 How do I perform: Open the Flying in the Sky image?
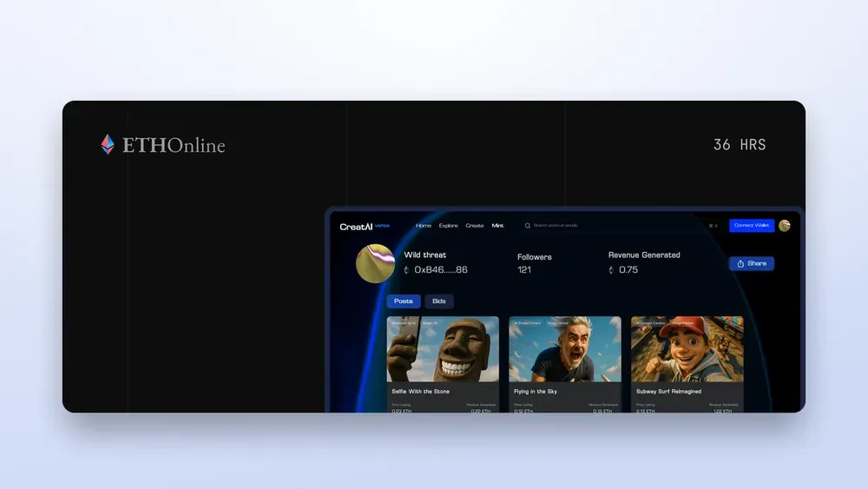click(x=565, y=349)
